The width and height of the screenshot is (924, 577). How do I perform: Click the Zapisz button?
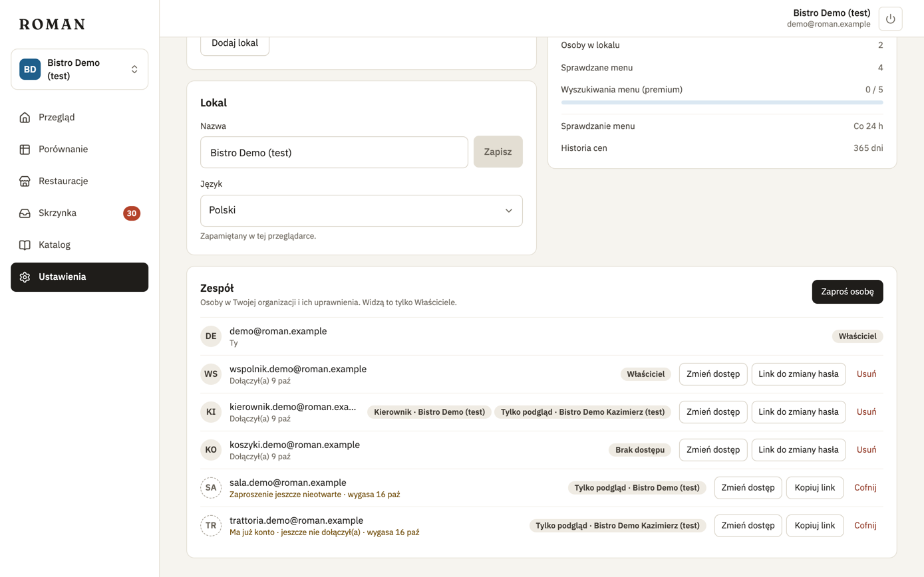point(498,152)
